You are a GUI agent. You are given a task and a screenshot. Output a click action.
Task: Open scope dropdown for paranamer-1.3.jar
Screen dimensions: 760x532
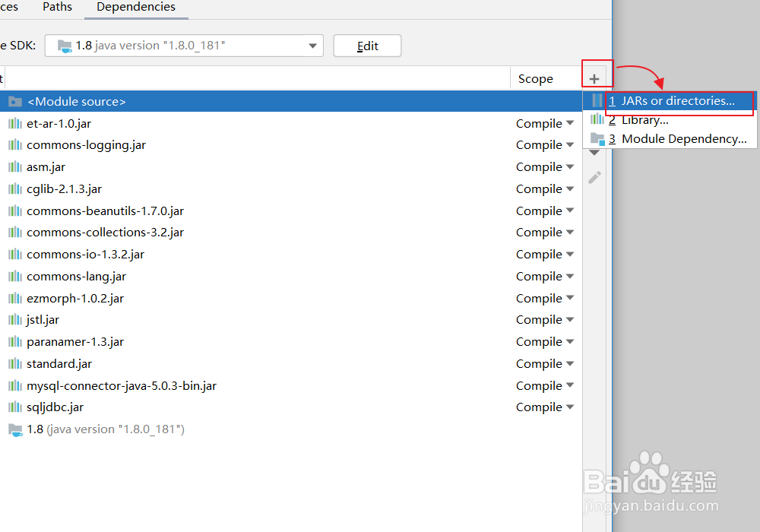(570, 341)
